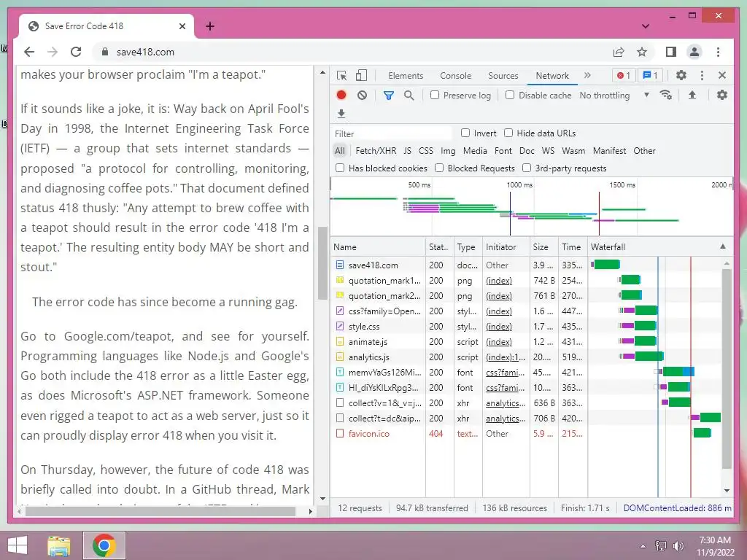Click the web page vertical scrollbar thumb

322,262
